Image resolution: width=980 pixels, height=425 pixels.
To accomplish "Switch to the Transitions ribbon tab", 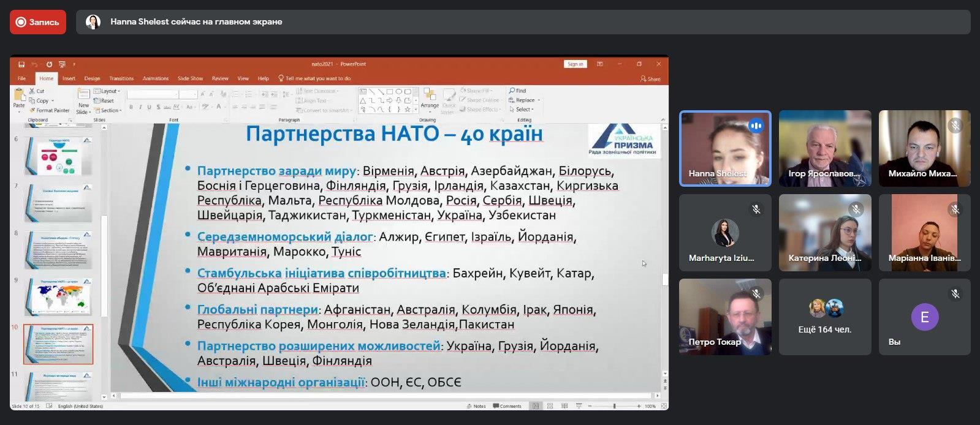I will tap(121, 78).
